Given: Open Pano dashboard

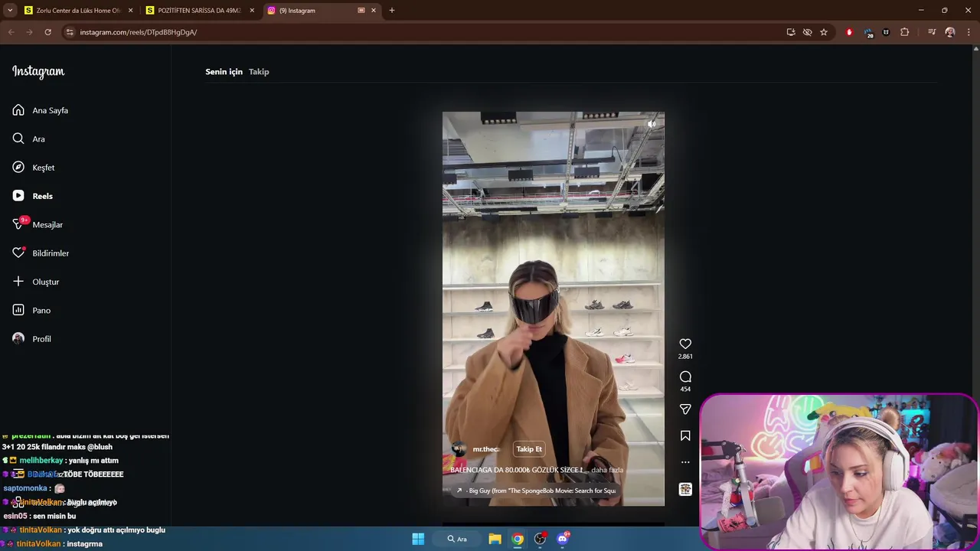Looking at the screenshot, I should tap(31, 310).
